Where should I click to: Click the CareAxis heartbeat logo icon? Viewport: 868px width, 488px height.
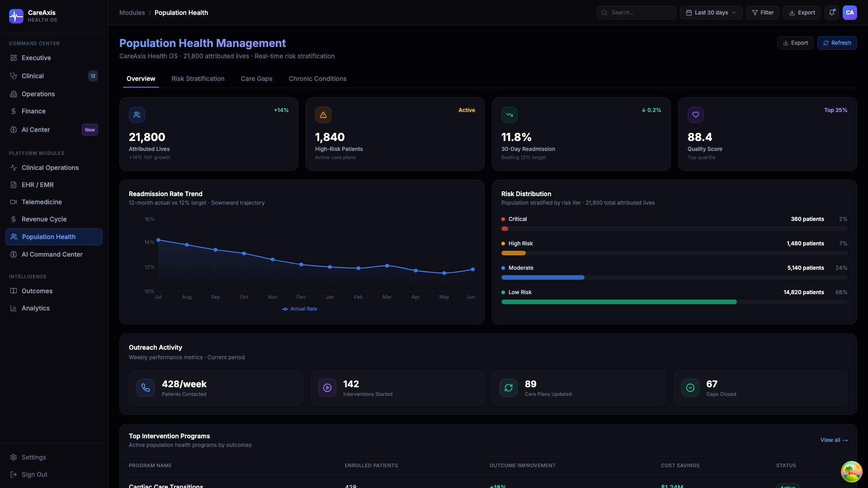click(16, 16)
